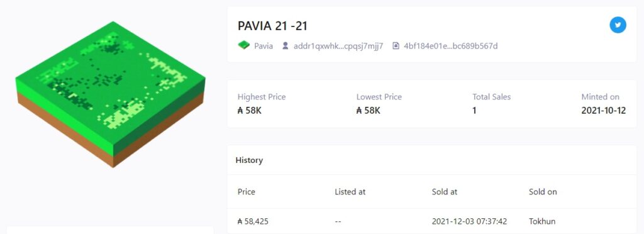
Task: Open owner address addr1qxwhk...cpqsj7mjj7
Action: click(338, 46)
